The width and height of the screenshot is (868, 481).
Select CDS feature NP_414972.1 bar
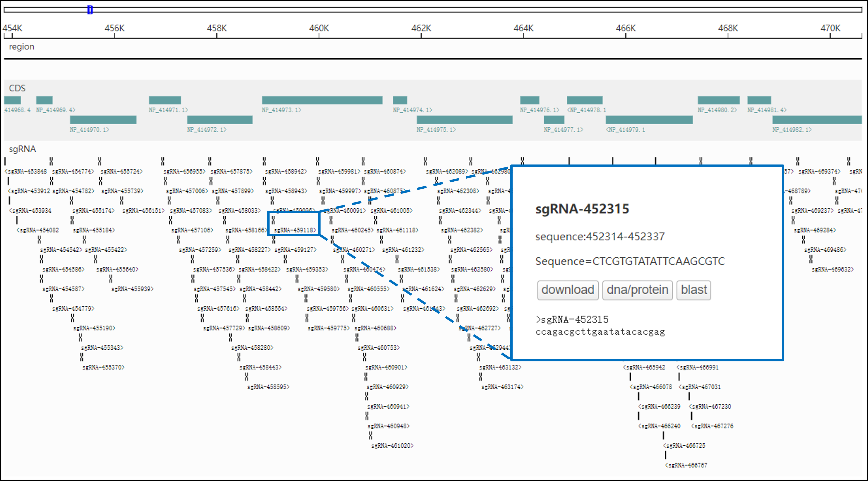tap(220, 120)
